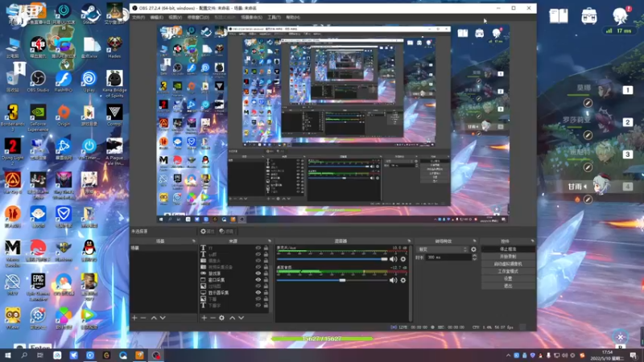
Task: Open the 编辑 Edit menu
Action: point(156,17)
